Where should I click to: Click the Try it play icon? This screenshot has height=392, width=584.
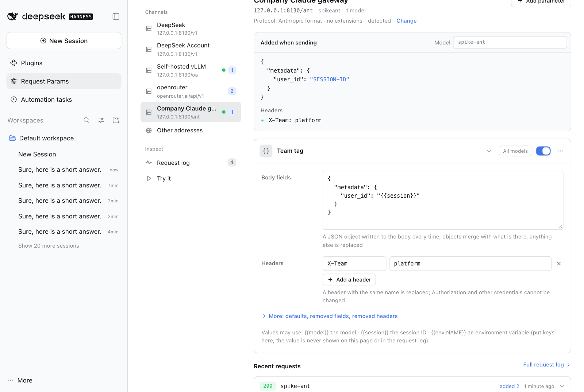pos(149,178)
